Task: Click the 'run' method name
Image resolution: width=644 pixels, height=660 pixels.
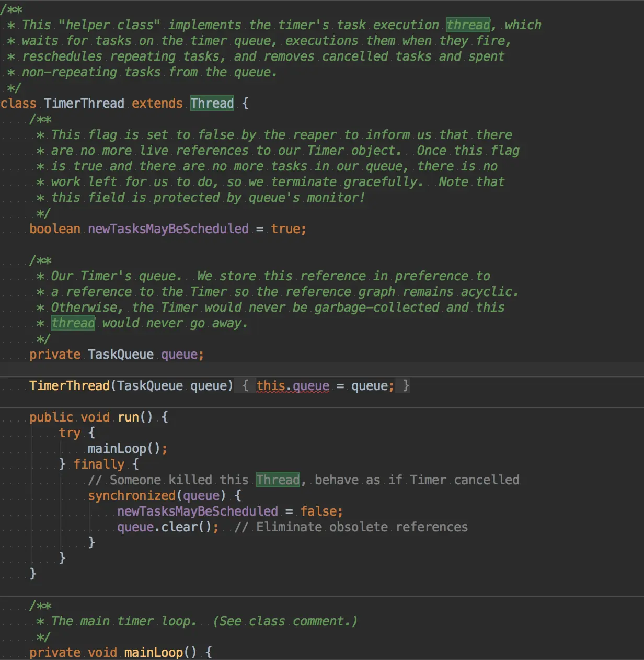Action: pyautogui.click(x=128, y=417)
